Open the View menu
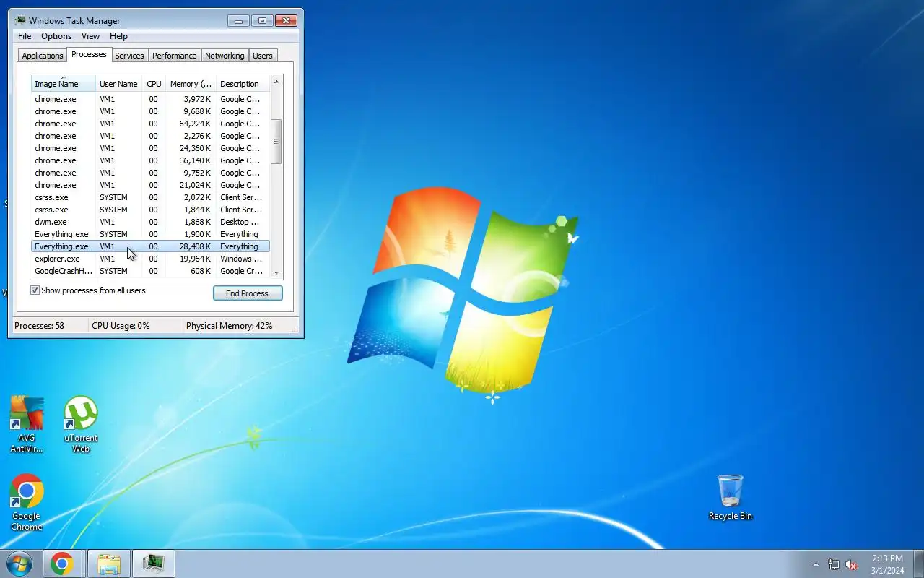Viewport: 924px width, 578px height. point(90,36)
